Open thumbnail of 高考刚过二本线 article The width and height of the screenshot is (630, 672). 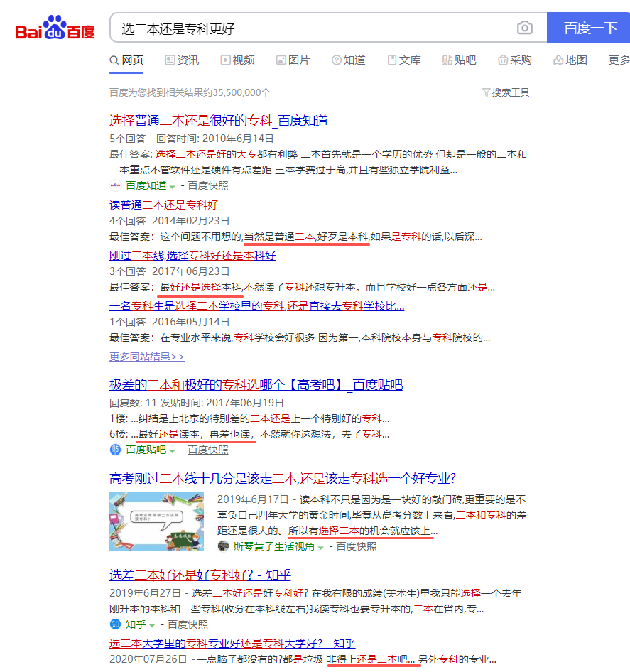coord(156,521)
